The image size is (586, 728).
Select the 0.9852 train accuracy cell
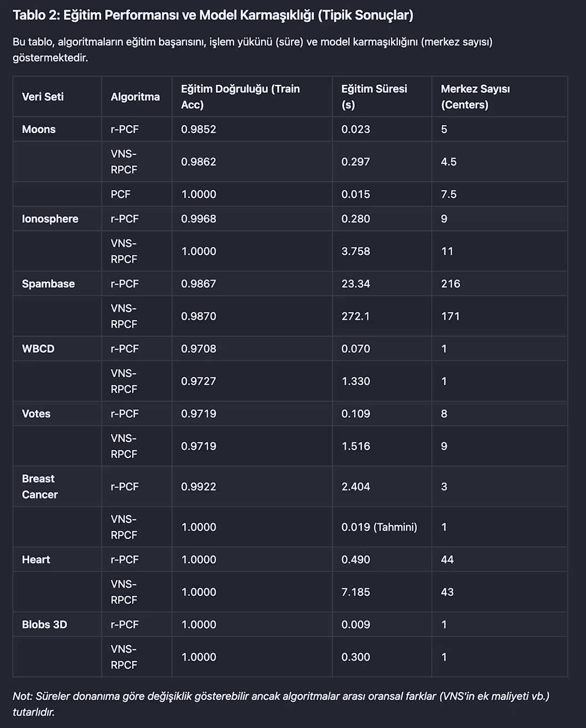click(x=198, y=129)
